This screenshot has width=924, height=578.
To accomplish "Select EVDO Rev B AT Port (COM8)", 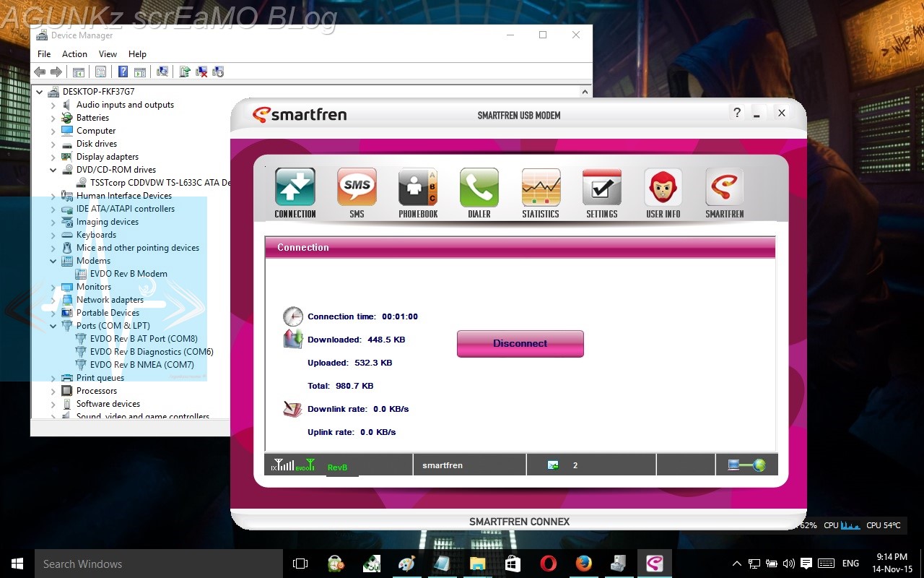I will (144, 339).
